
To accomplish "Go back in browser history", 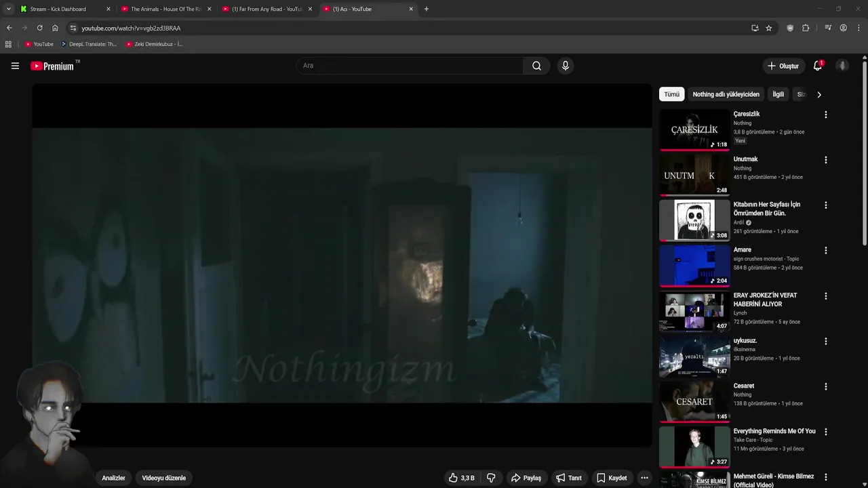I will (9, 28).
